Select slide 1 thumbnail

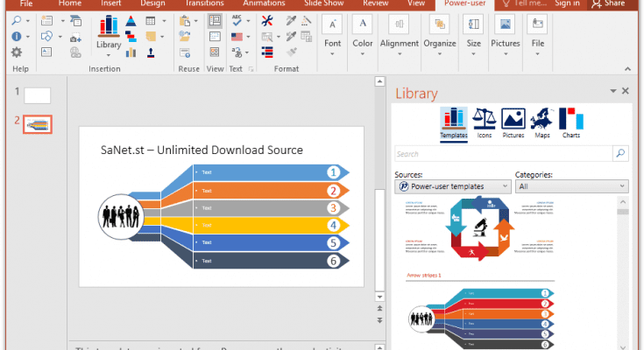click(x=37, y=94)
